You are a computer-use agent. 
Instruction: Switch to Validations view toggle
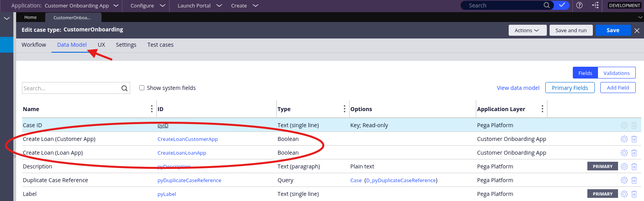click(616, 73)
